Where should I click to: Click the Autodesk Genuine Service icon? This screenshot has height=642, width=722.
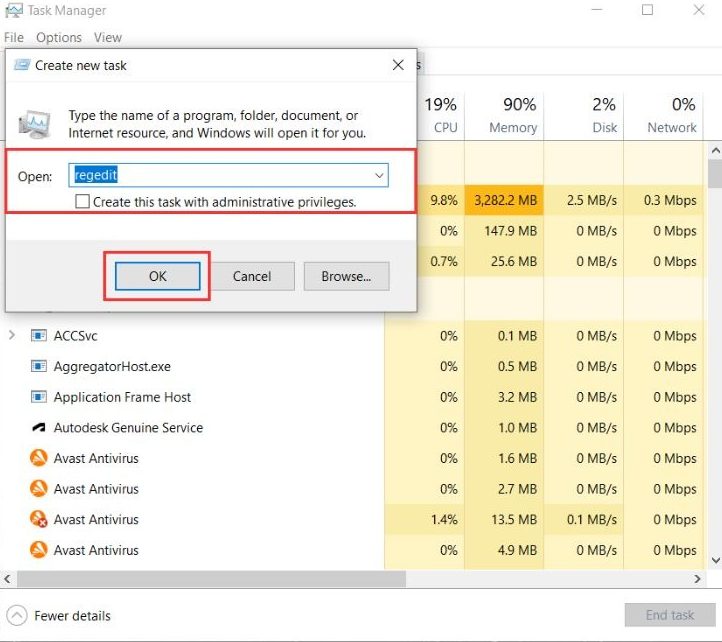(x=39, y=428)
